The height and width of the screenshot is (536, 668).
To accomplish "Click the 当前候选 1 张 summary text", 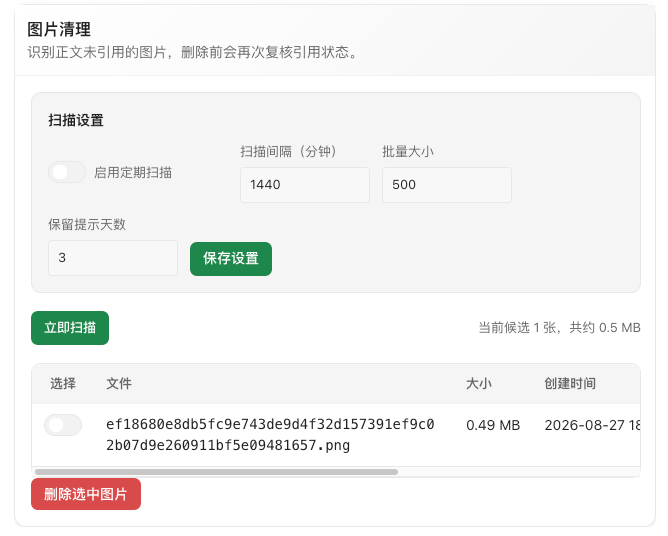I will pyautogui.click(x=559, y=328).
